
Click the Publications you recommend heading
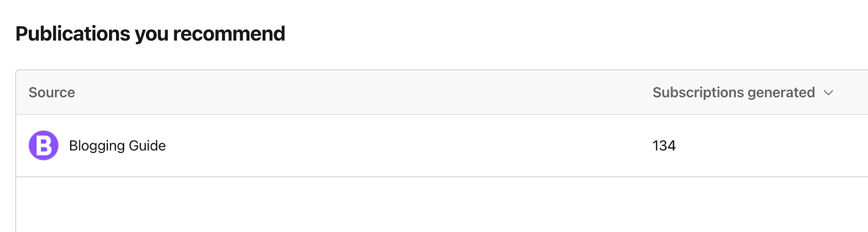150,34
